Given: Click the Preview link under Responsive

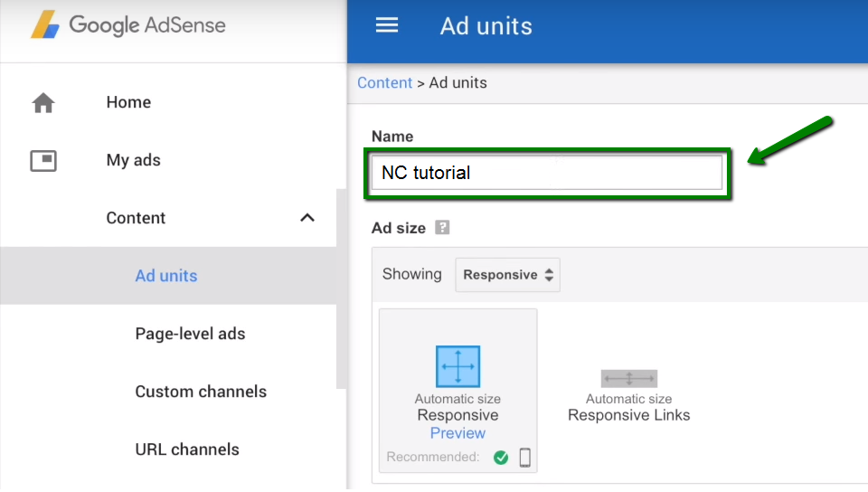Looking at the screenshot, I should [x=458, y=433].
